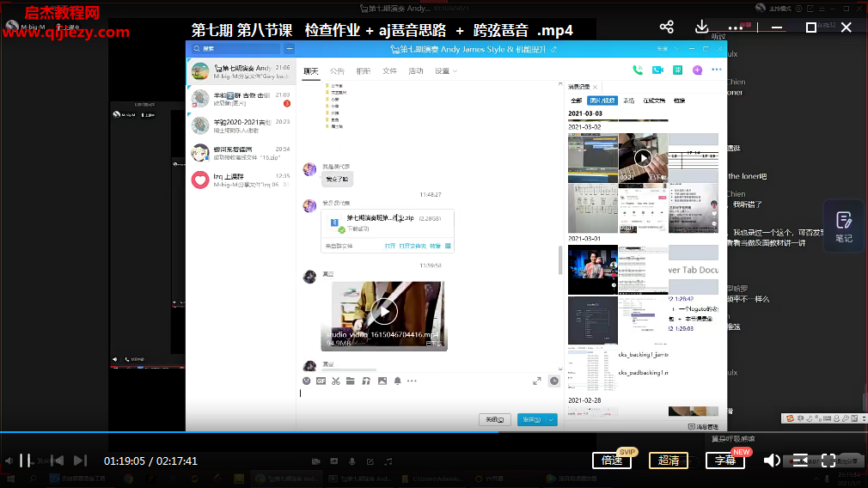Click the share icon in player header
The height and width of the screenshot is (488, 868).
pos(667,27)
